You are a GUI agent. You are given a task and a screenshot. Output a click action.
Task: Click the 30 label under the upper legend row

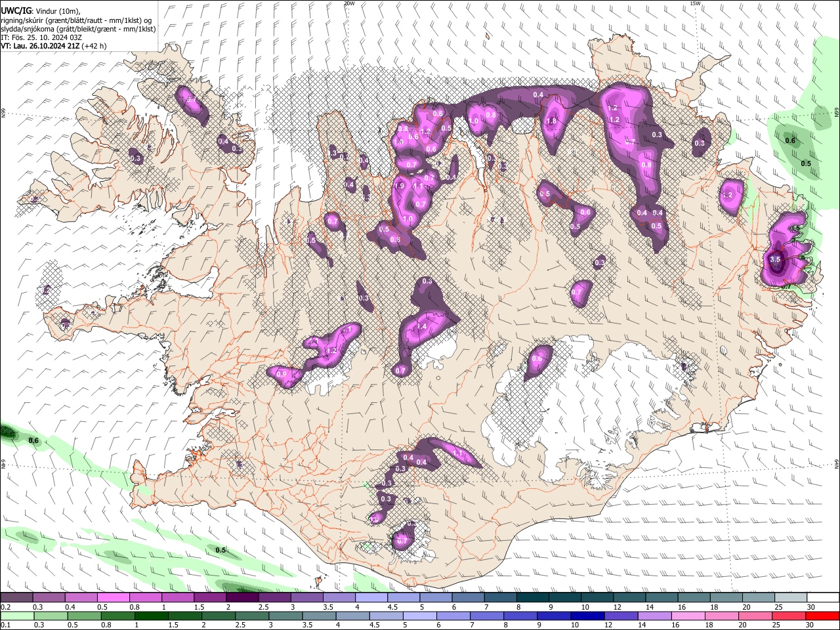[x=811, y=607]
